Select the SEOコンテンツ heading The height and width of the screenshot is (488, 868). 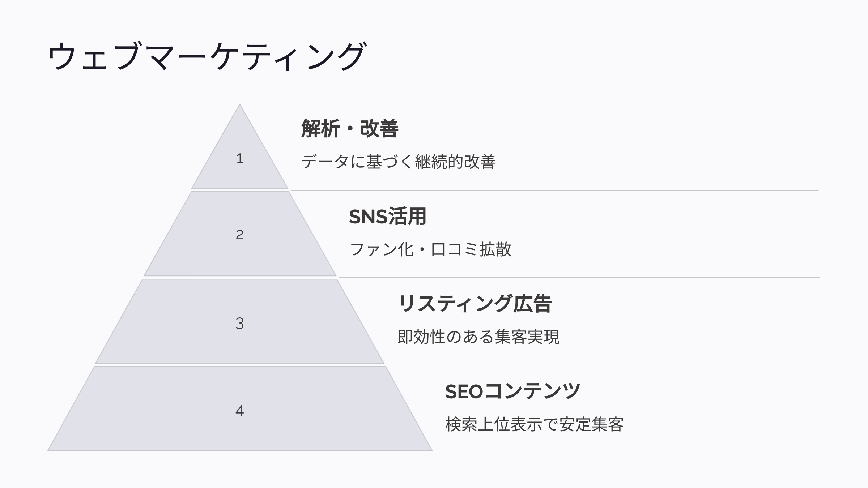point(512,391)
